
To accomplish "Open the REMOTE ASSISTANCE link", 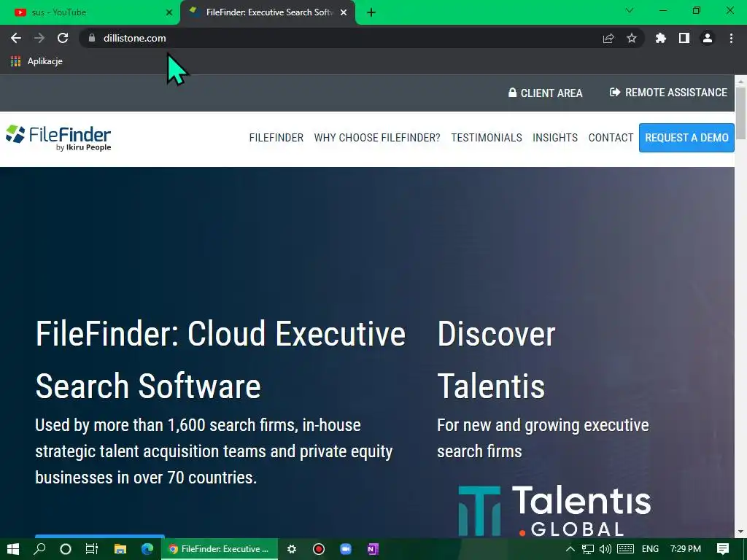I will tap(668, 93).
